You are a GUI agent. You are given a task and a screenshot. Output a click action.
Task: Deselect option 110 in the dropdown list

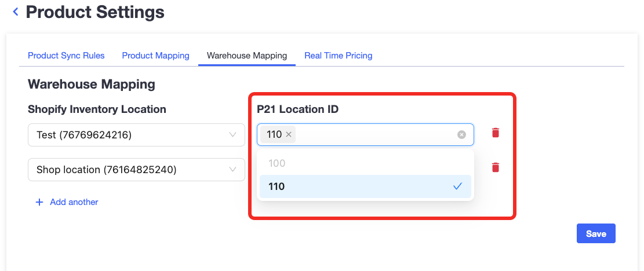365,186
